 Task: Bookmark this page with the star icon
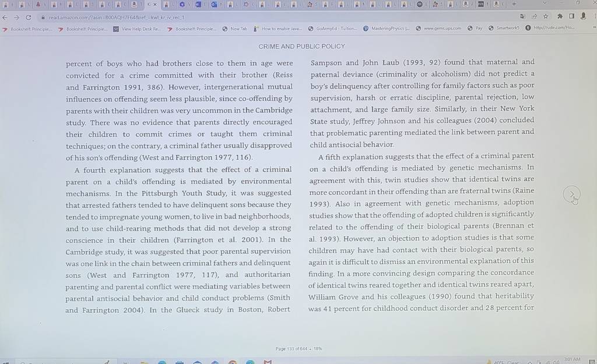546,16
